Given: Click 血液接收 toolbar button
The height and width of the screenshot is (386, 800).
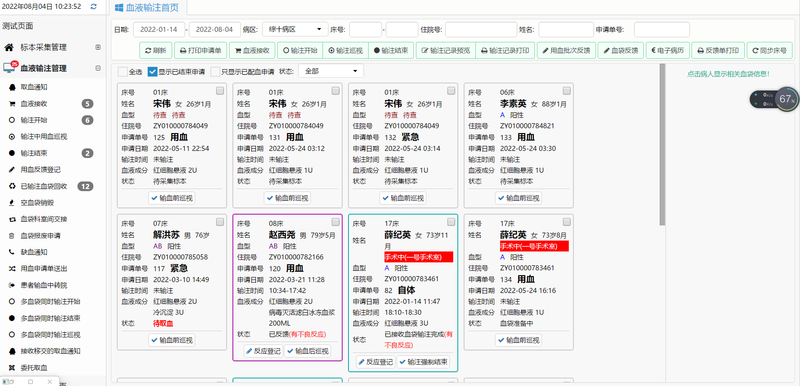Looking at the screenshot, I should tap(252, 50).
